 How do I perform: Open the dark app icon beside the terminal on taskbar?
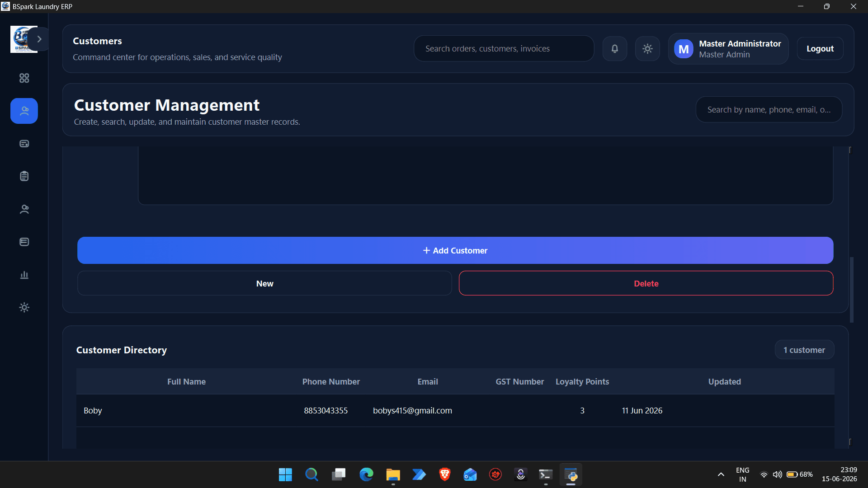[x=521, y=474]
